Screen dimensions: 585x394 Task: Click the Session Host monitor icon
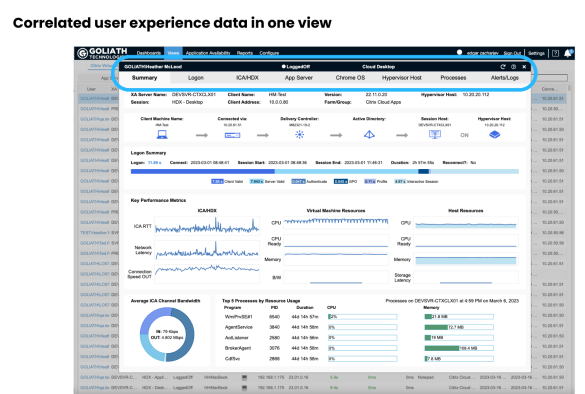click(x=435, y=134)
